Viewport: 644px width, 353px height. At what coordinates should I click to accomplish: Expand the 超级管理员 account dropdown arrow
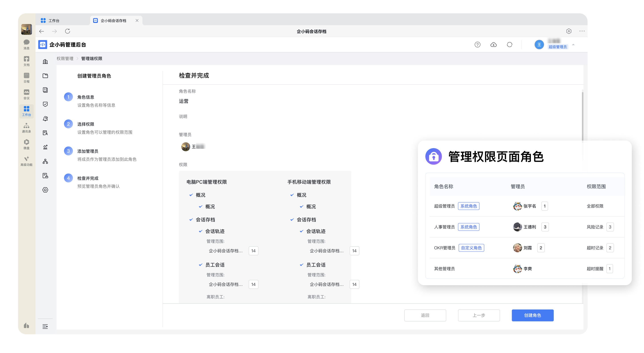tap(573, 45)
